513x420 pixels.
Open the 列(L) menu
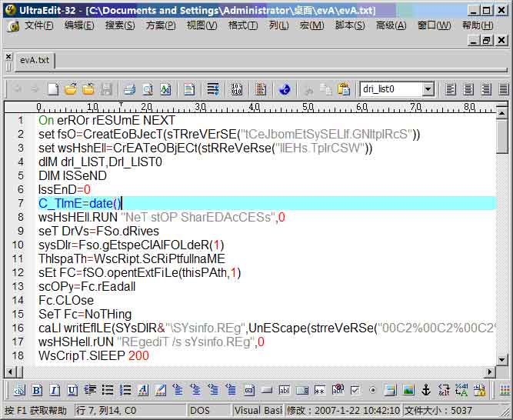(x=278, y=25)
